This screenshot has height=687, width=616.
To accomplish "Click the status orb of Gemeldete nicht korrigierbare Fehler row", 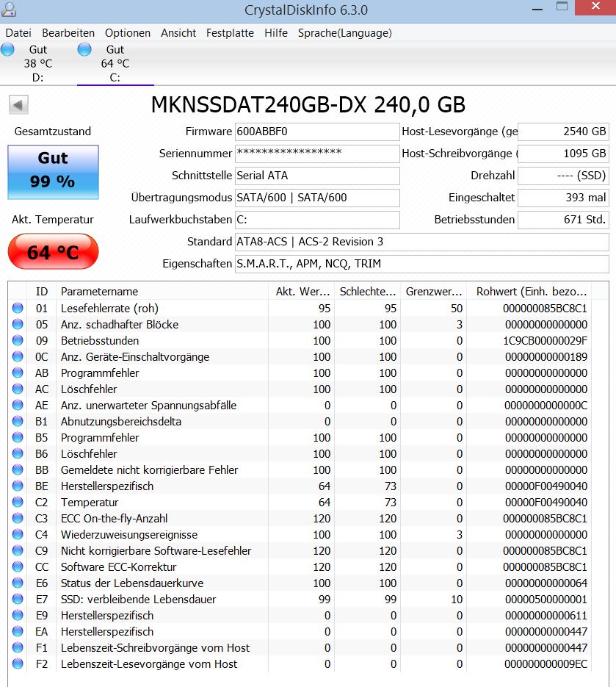I will tap(18, 470).
